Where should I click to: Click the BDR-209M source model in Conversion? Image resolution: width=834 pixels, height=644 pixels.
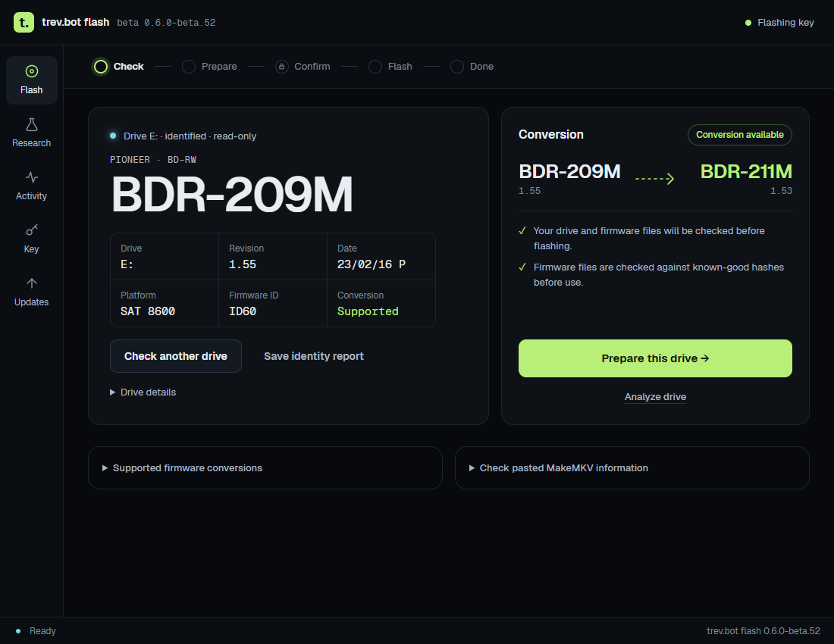[x=569, y=171]
